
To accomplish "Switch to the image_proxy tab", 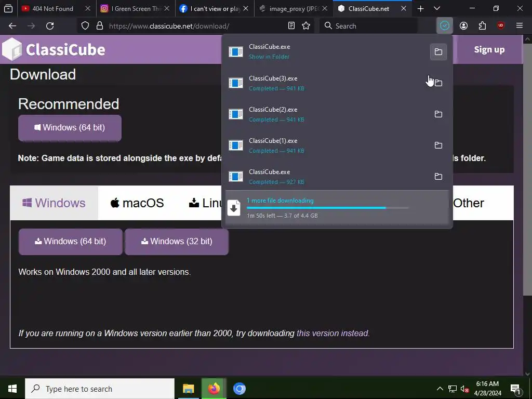I will click(294, 9).
